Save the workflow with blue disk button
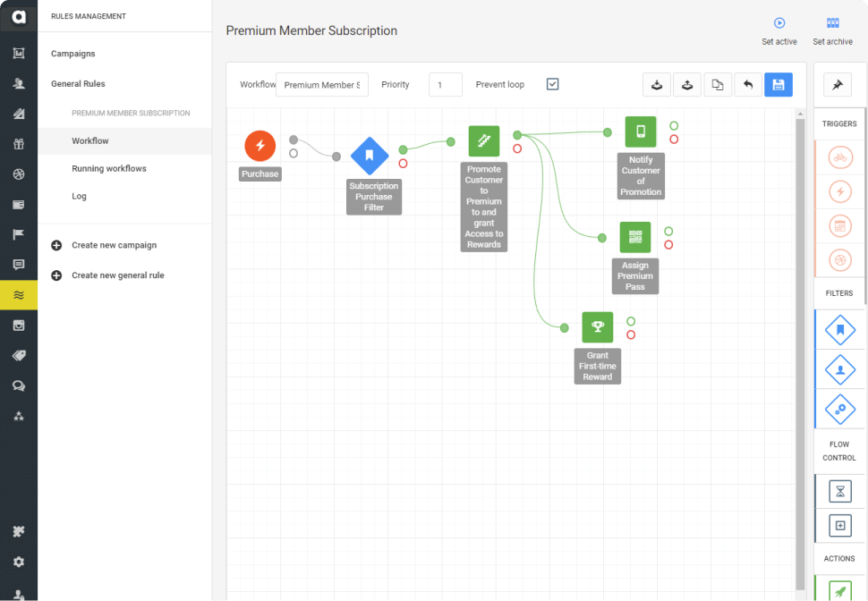Image resolution: width=868 pixels, height=601 pixels. click(779, 85)
